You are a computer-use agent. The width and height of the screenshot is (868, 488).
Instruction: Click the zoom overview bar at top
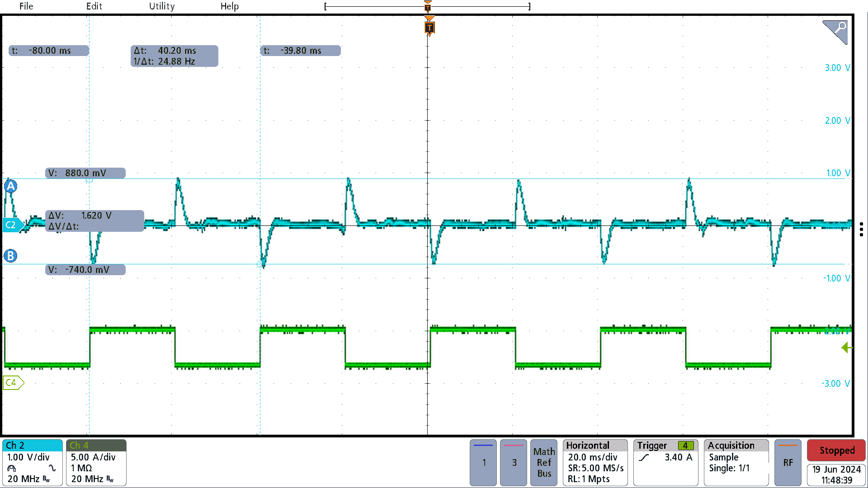pyautogui.click(x=427, y=6)
